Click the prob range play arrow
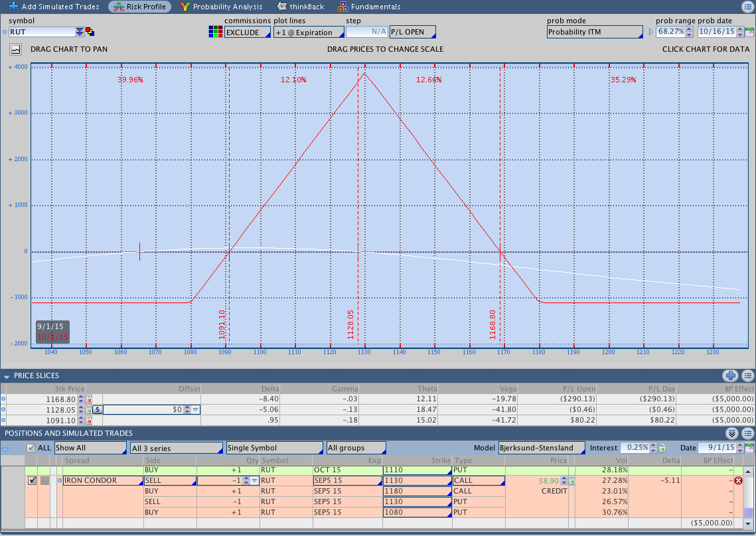The image size is (756, 536). (x=650, y=32)
